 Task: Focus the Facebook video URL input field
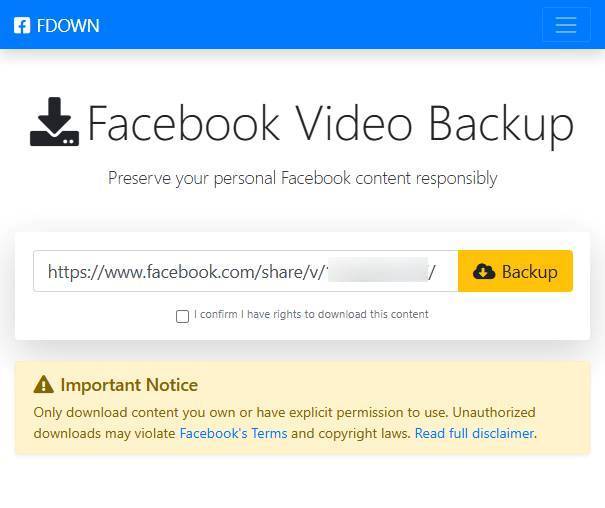point(180,271)
